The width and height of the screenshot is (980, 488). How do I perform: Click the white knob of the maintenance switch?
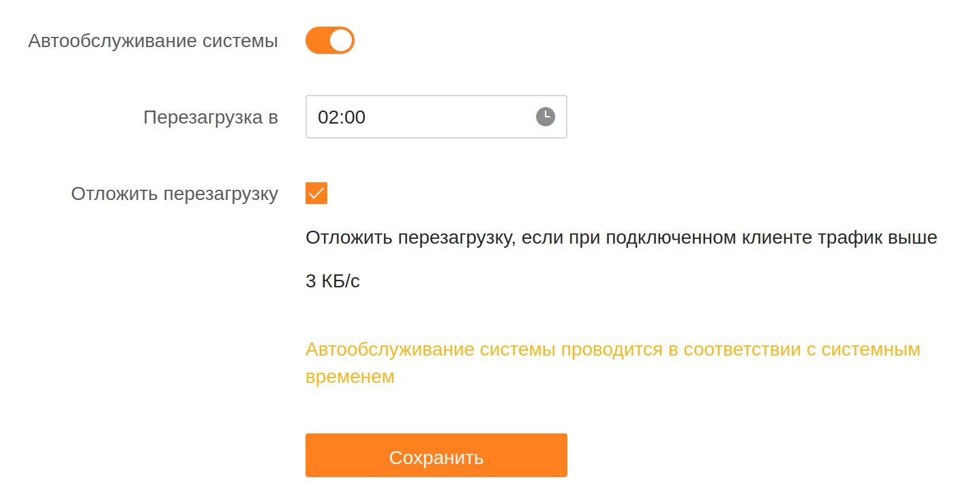[341, 41]
